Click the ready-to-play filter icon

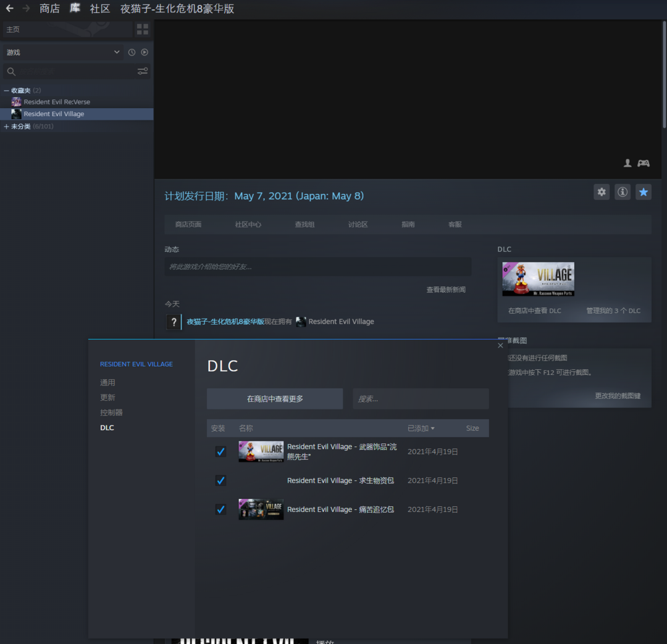[x=145, y=52]
